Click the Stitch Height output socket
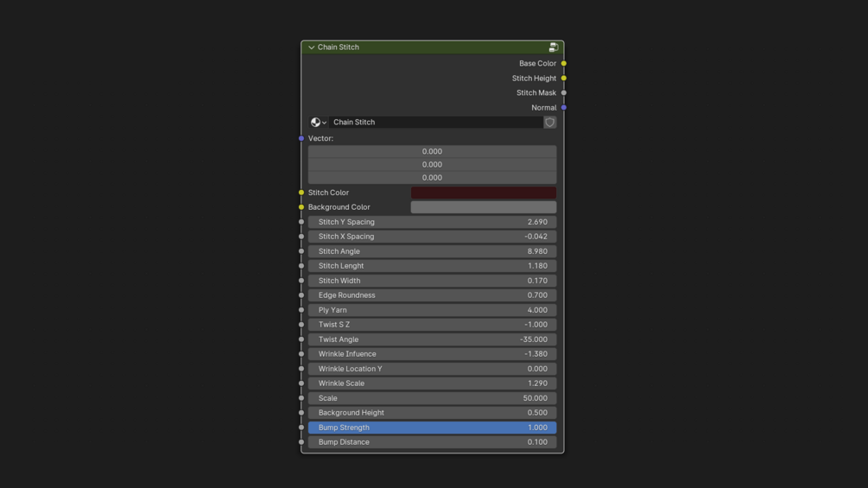Screen dimensions: 868x488 coord(563,78)
